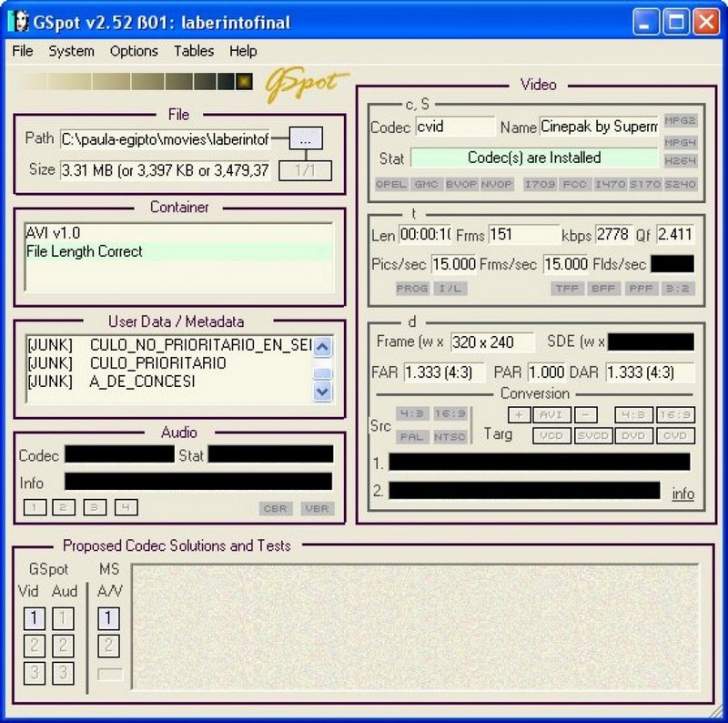
Task: Run GSpot Aud test 3
Action: pos(63,673)
